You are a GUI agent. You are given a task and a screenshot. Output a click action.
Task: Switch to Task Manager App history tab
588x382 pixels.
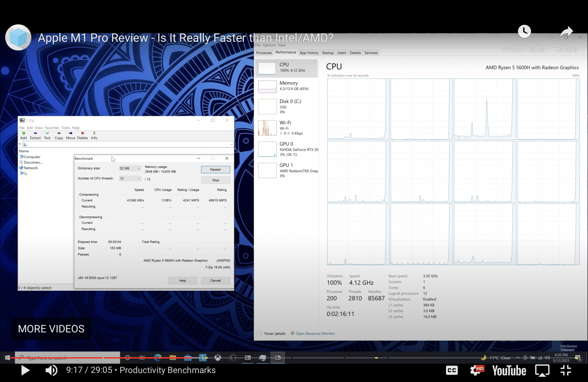[309, 53]
